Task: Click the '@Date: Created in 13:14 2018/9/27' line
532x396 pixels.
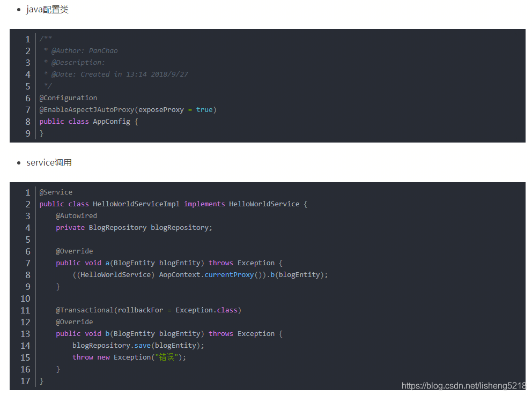Action: [x=116, y=74]
